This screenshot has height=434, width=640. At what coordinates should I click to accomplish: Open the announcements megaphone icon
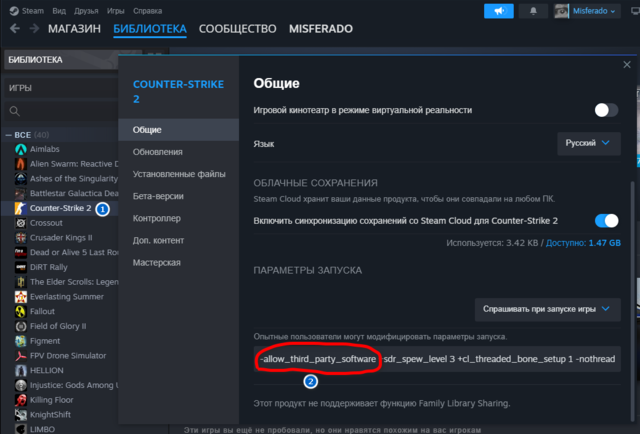(x=498, y=11)
